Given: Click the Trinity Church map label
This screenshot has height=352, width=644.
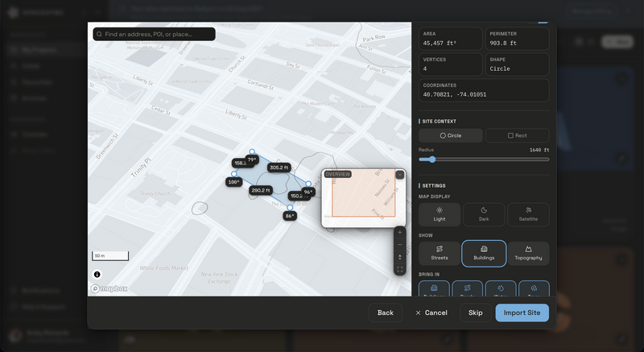Looking at the screenshot, I should click(x=155, y=193).
